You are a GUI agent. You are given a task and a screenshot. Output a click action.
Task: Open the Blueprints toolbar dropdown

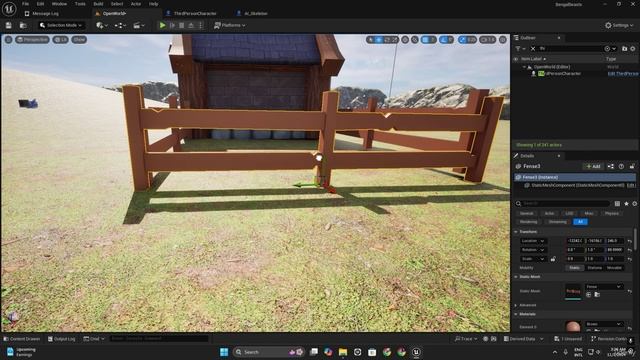pos(120,25)
